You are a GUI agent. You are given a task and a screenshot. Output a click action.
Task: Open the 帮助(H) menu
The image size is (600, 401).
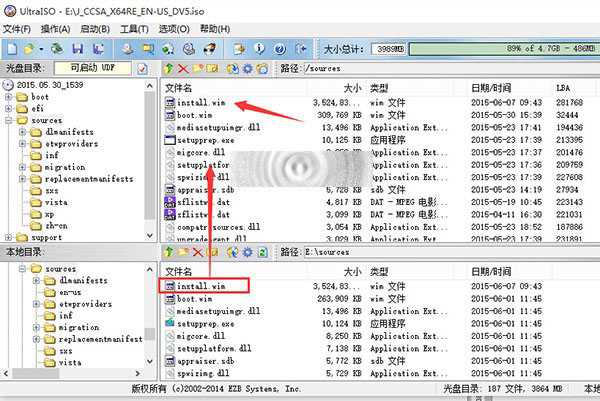click(x=215, y=29)
